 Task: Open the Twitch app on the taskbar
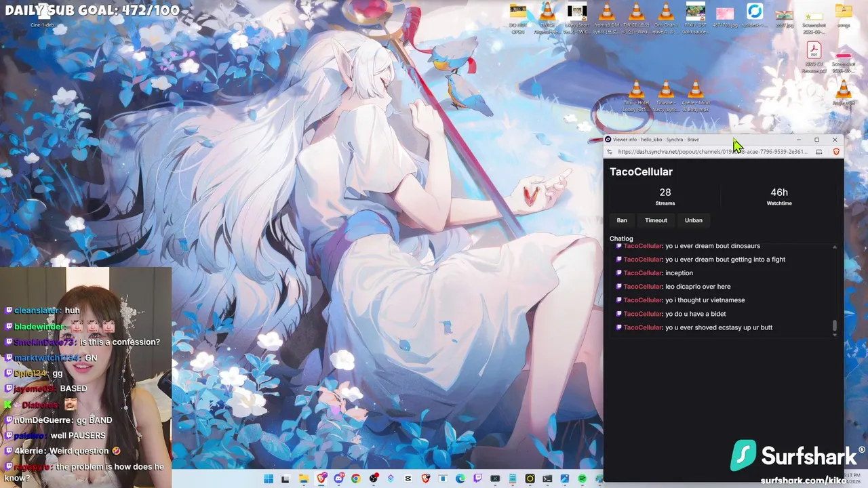click(x=477, y=479)
